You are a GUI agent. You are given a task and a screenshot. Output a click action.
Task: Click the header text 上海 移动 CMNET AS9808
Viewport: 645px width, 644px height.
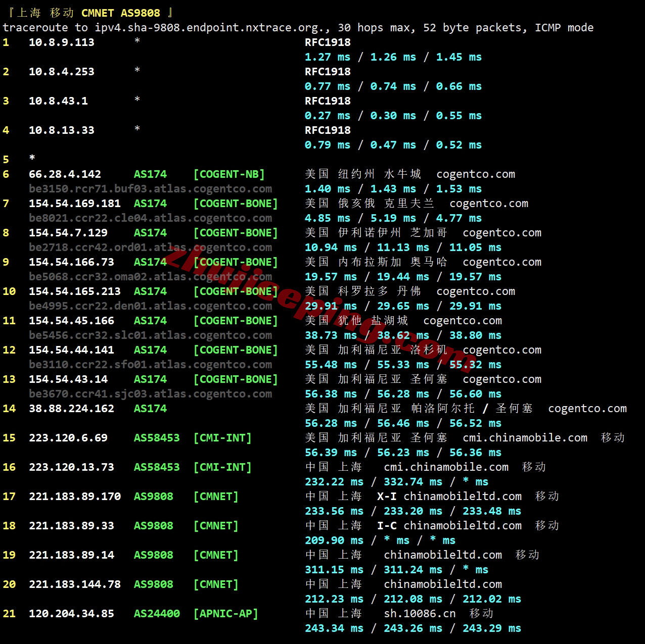[x=88, y=13]
